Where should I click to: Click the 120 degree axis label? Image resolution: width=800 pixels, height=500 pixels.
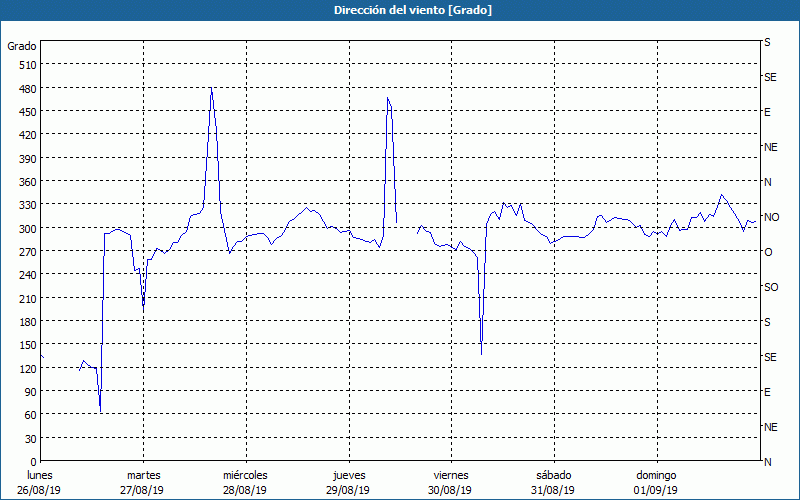tap(28, 369)
